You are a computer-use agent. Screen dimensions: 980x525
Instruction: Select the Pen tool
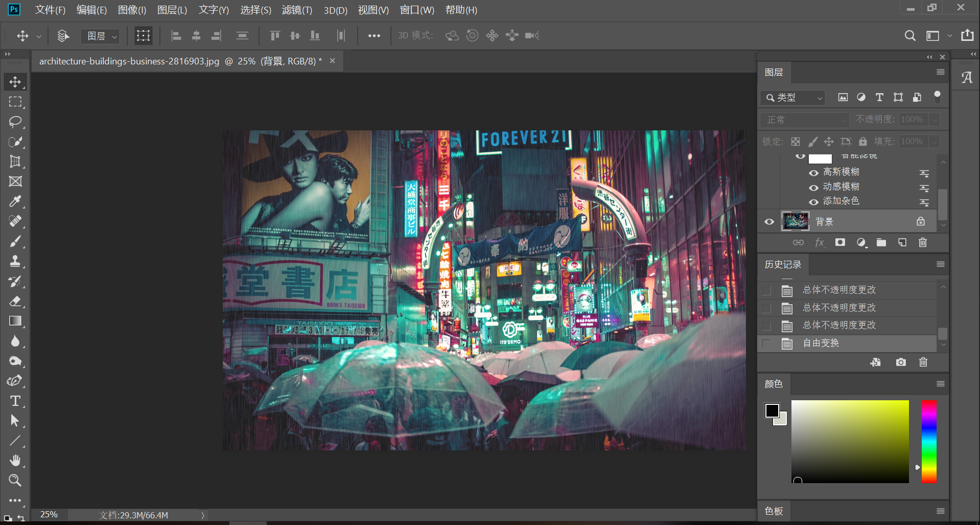coord(15,381)
